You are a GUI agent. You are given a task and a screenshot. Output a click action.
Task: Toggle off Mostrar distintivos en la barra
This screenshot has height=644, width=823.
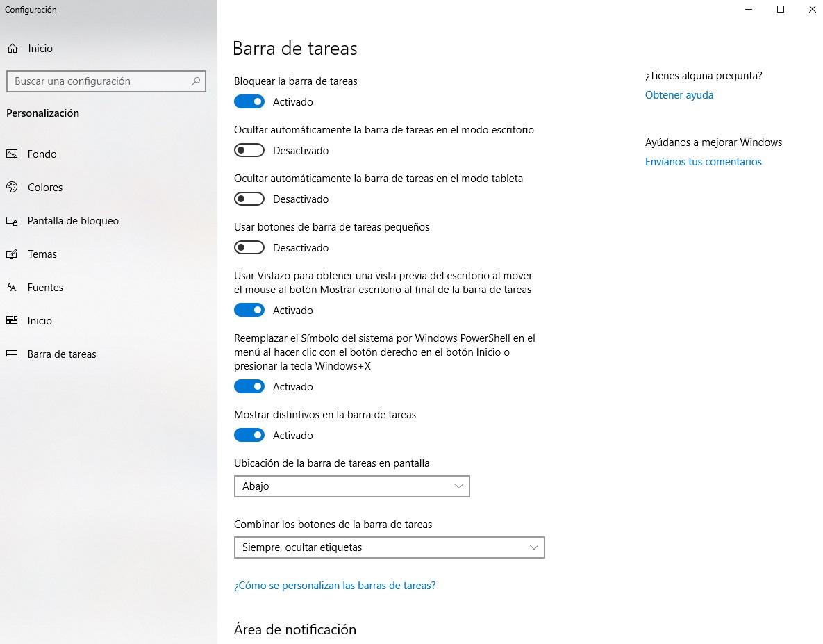point(249,436)
